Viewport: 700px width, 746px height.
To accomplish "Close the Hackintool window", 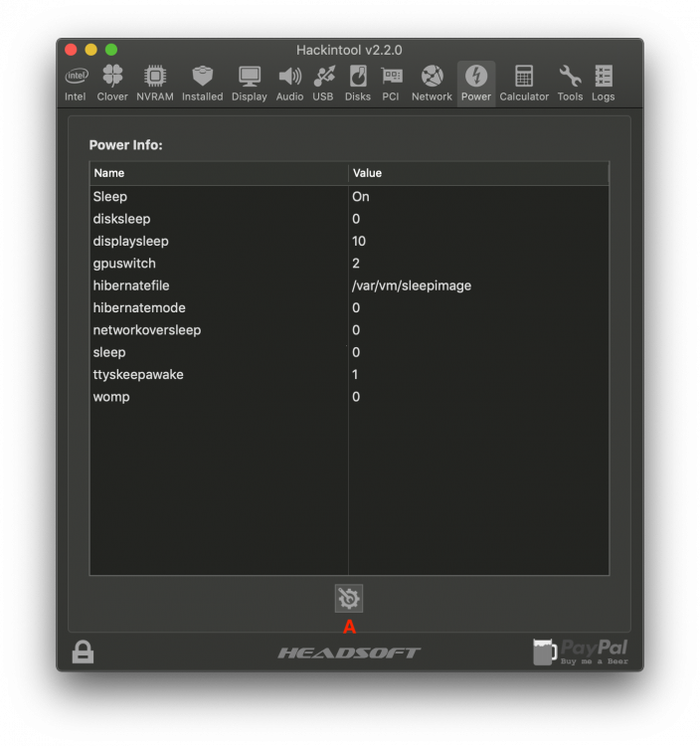I will click(71, 50).
